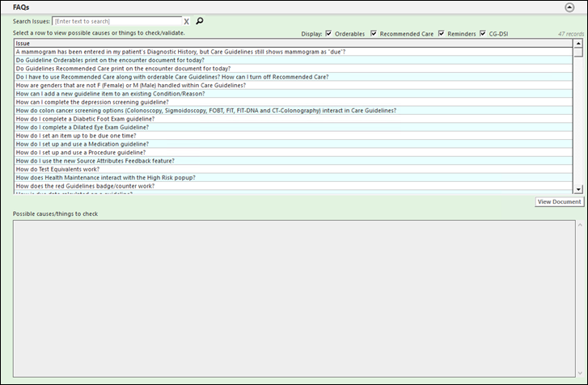Viewport: 588px width, 385px height.
Task: Toggle the Reminders display checkbox
Action: [441, 33]
